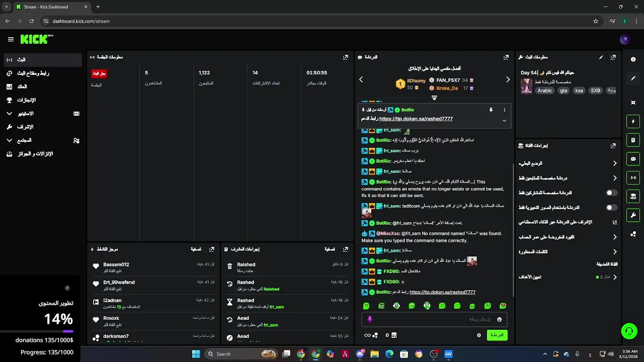
Task: Open the hamburger menu next to Kick logo
Action: pyautogui.click(x=11, y=39)
